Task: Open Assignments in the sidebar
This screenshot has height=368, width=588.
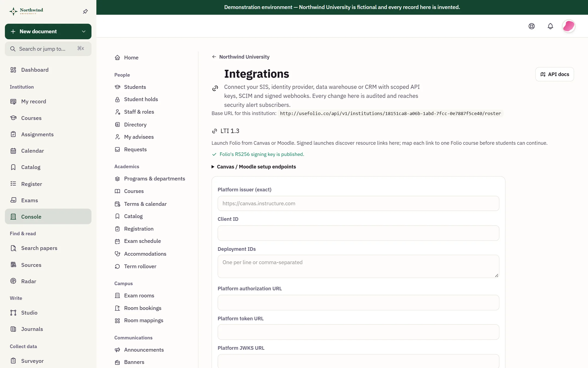Action: coord(48,134)
